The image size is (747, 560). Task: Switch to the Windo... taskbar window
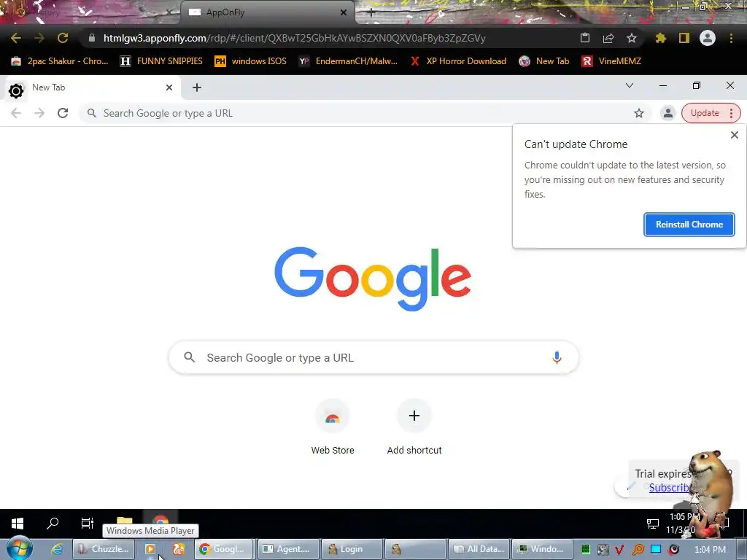coord(542,549)
